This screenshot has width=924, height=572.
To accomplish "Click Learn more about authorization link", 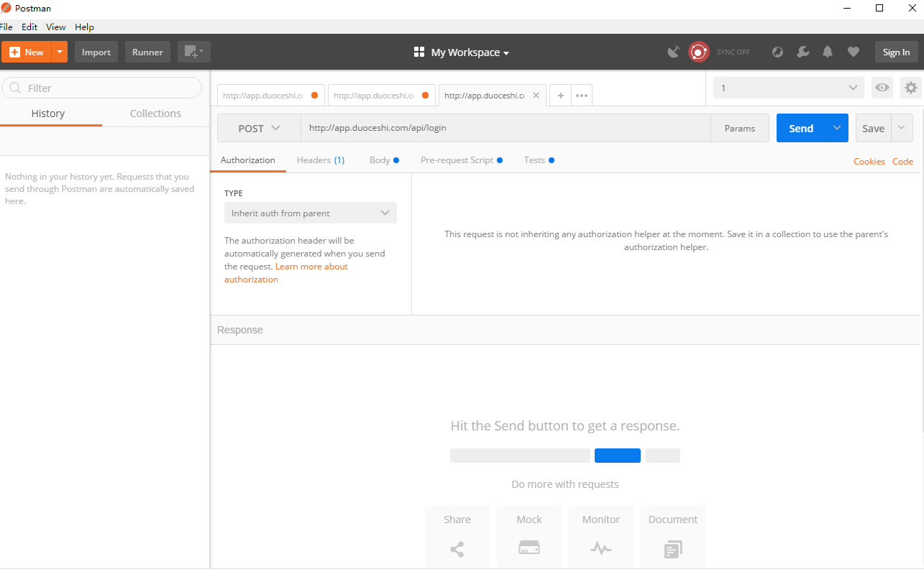I will (286, 273).
